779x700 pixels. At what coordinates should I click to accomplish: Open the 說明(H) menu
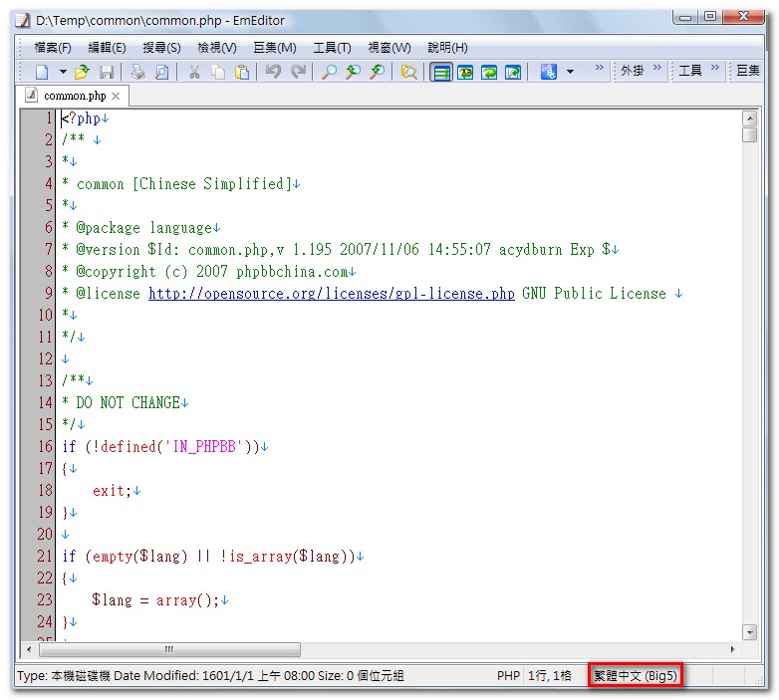pos(447,48)
